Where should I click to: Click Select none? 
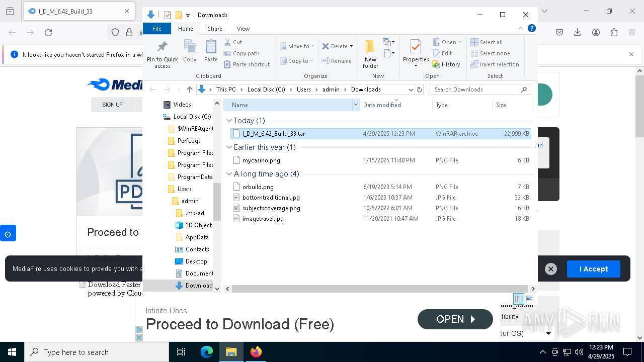click(x=490, y=53)
